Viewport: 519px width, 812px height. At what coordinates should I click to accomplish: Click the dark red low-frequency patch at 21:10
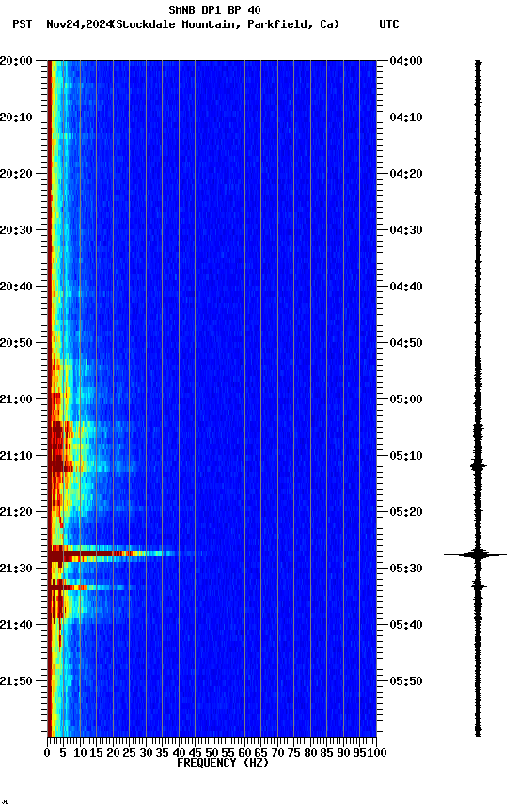(60, 446)
